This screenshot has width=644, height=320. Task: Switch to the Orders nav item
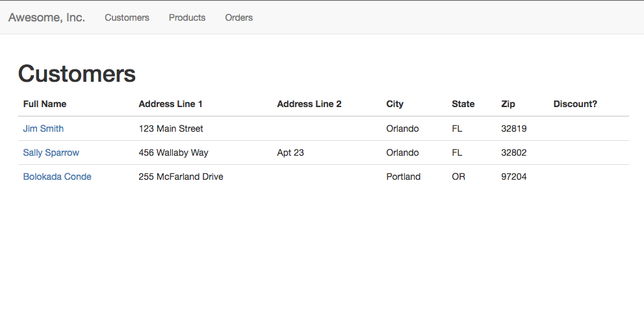238,18
